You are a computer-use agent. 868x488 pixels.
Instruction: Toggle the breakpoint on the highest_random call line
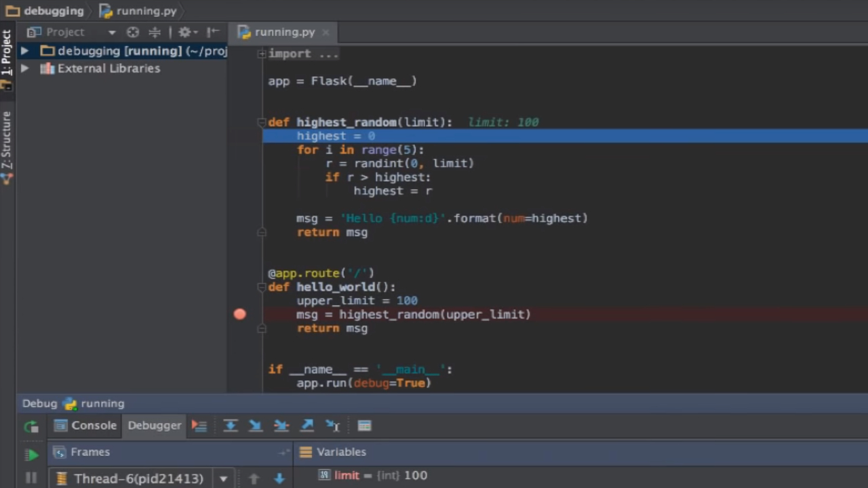click(x=240, y=314)
